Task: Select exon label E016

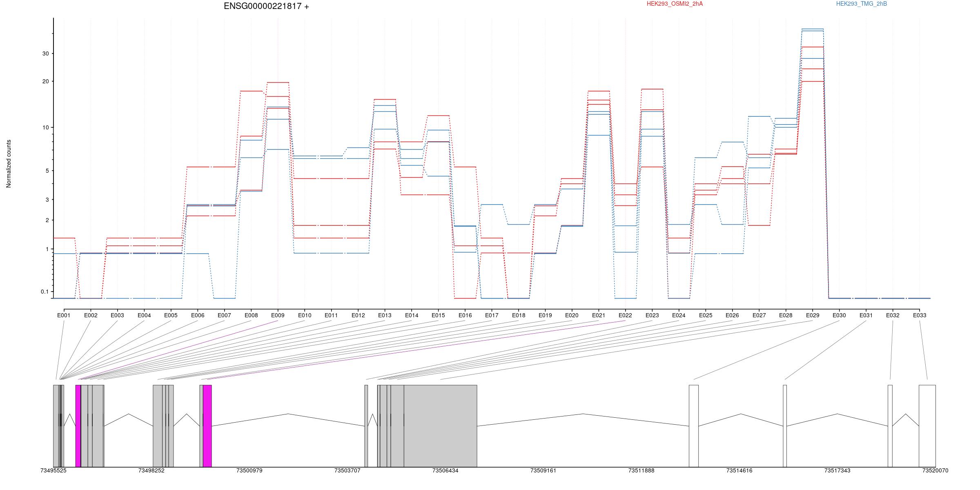Action: 465,315
